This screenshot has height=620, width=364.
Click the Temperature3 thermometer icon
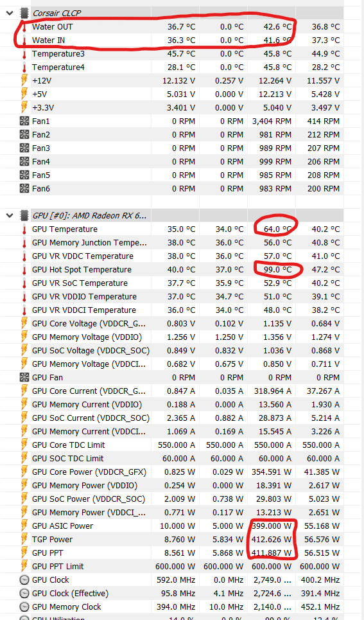click(x=24, y=54)
